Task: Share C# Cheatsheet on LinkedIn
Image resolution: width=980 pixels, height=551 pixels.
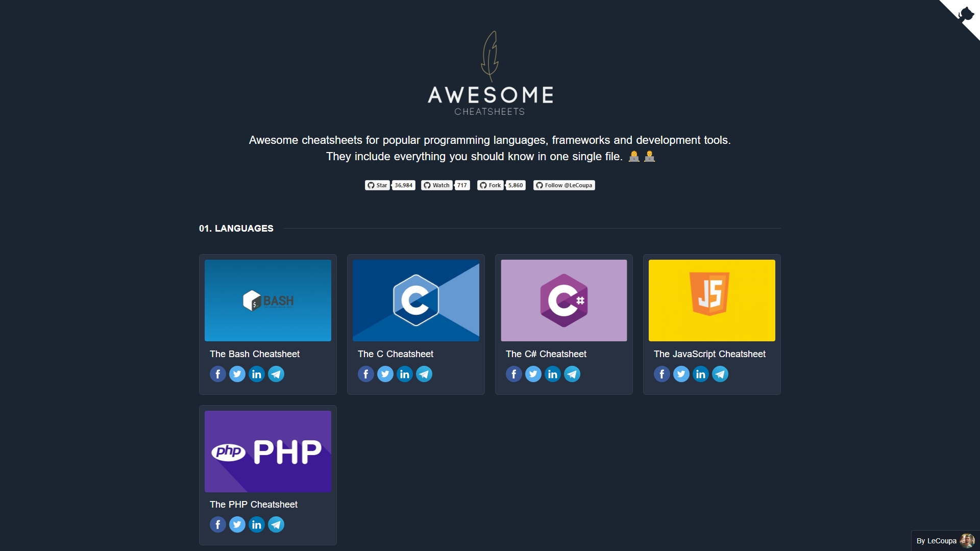Action: click(x=553, y=374)
